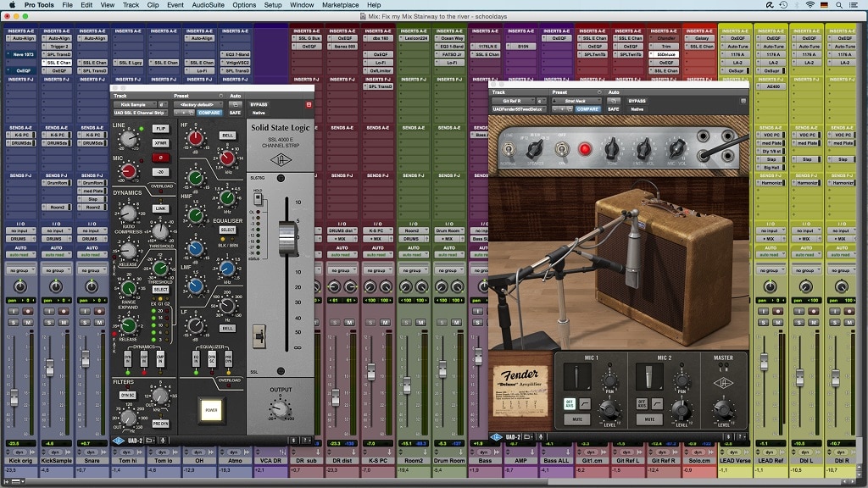This screenshot has height=488, width=868.
Task: Turn off the SSL POWER button
Action: point(211,410)
